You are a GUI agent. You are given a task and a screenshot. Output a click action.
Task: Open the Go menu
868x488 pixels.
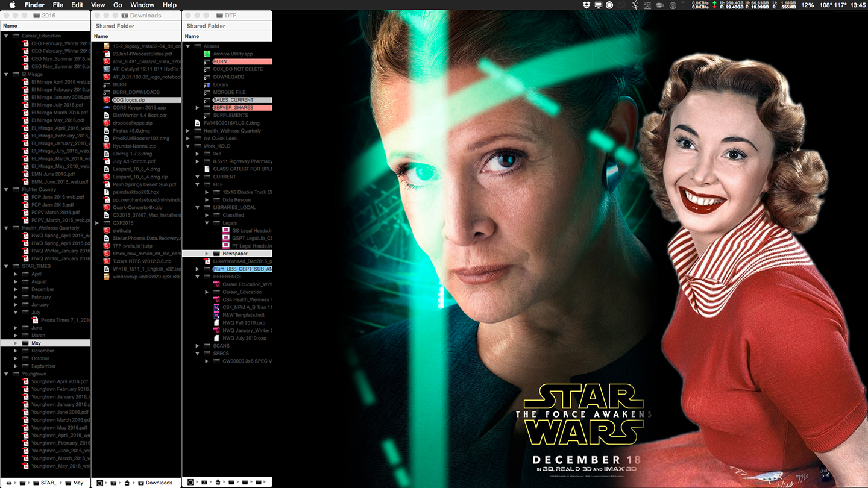click(118, 5)
